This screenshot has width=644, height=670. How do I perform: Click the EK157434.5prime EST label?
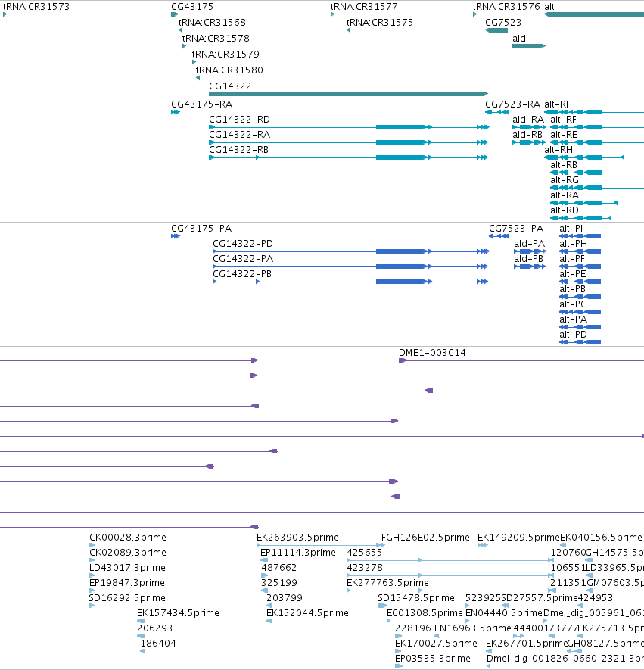click(x=178, y=612)
